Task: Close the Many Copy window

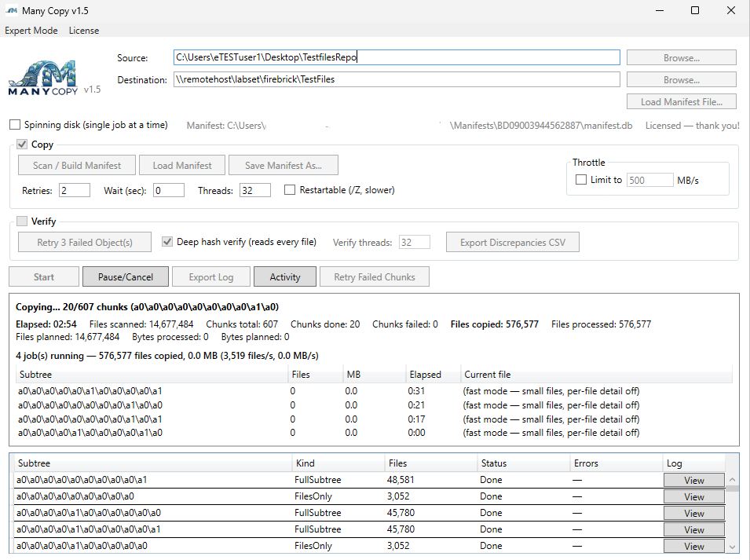Action: click(x=731, y=10)
